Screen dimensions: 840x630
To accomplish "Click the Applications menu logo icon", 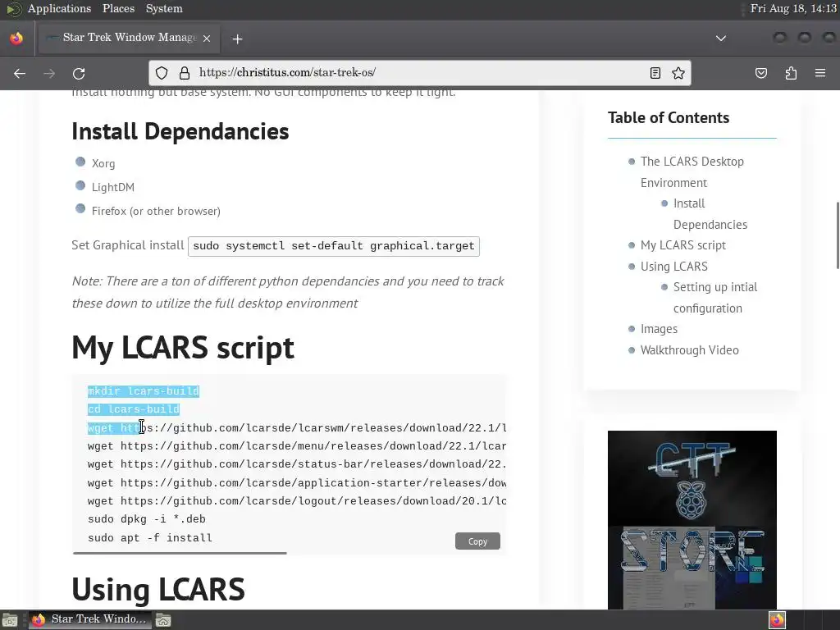I will tap(14, 8).
